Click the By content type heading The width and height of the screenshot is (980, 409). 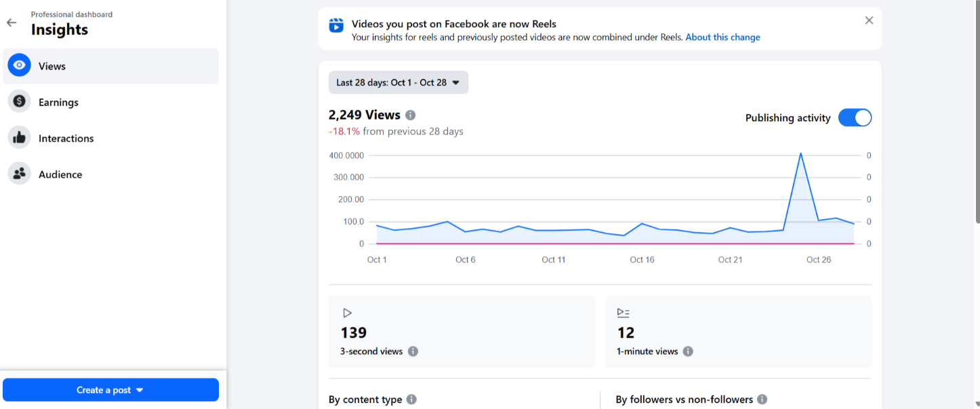pos(365,400)
